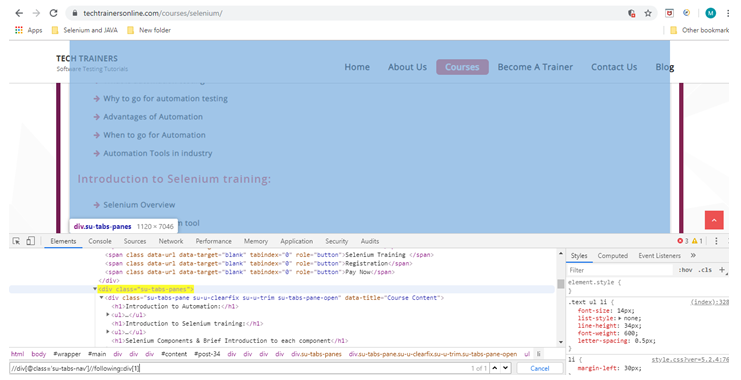Viewport: 741px width, 380px height.
Task: Select the Event Listeners pane tab
Action: 659,255
